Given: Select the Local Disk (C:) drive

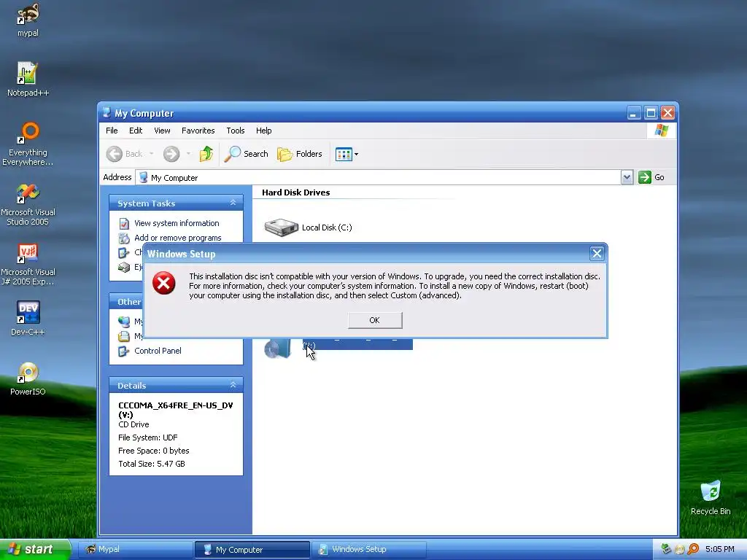Looking at the screenshot, I should coord(309,227).
